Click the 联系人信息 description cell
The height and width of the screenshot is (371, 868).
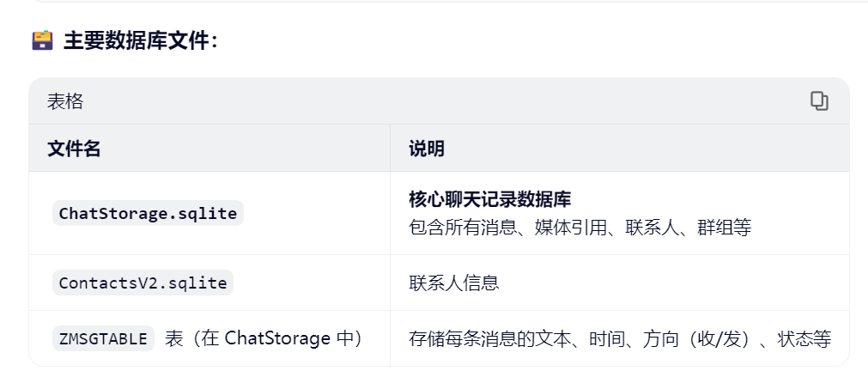click(x=454, y=283)
